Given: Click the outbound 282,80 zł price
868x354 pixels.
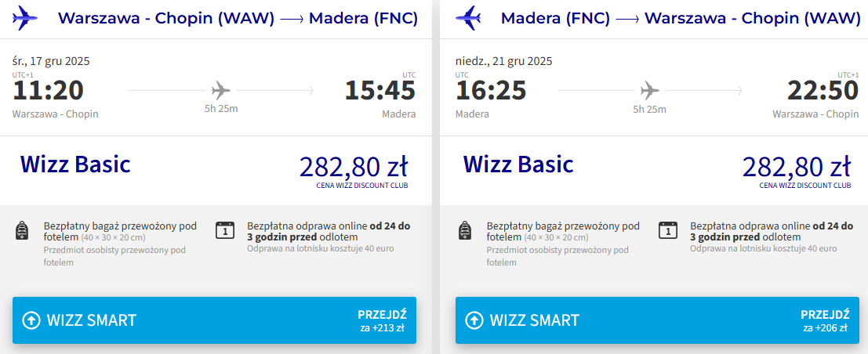Looking at the screenshot, I should pyautogui.click(x=353, y=167).
